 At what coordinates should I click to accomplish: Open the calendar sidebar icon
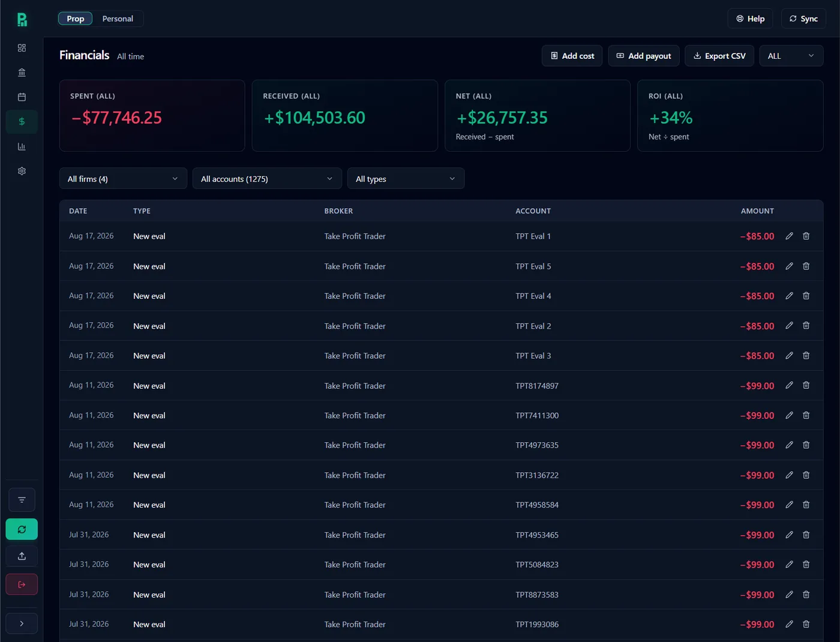point(22,97)
